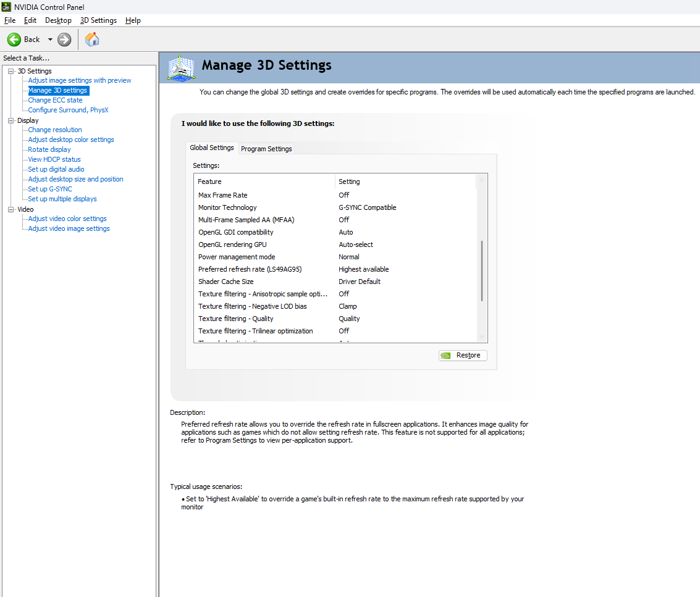Click the NVIDIA Control Panel title icon
This screenshot has width=700, height=597.
point(6,7)
